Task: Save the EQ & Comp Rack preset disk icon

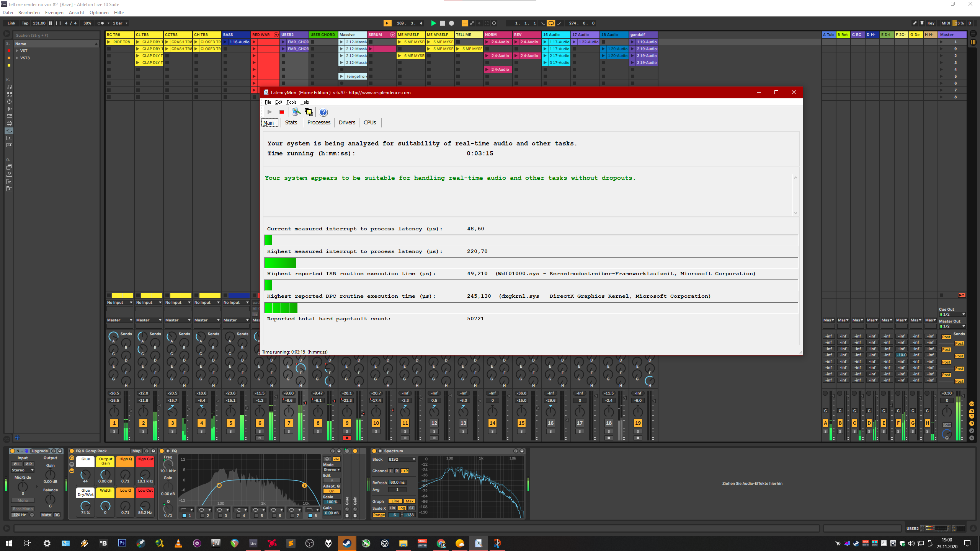Action: 153,451
